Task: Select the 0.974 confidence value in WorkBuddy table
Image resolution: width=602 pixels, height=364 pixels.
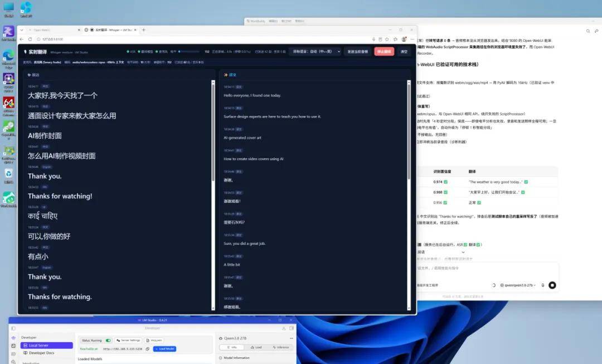Action: [x=438, y=182]
